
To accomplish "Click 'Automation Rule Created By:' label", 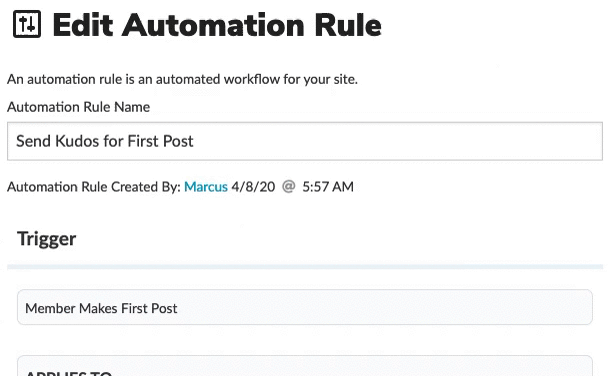I will click(94, 187).
